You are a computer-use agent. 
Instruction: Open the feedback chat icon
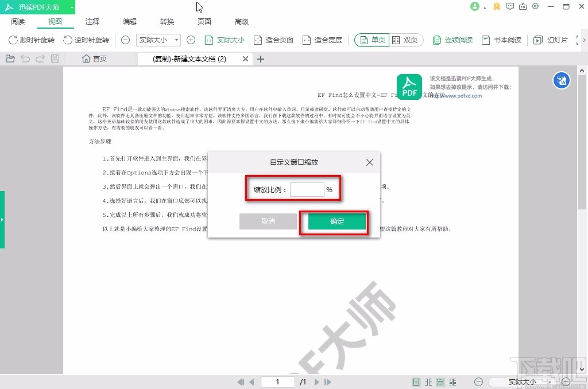pyautogui.click(x=510, y=6)
